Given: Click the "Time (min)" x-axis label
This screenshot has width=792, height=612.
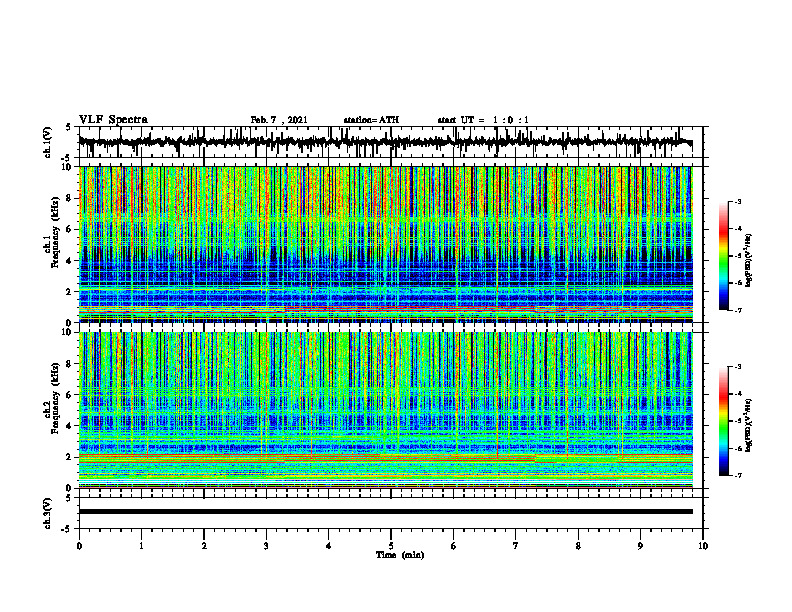Looking at the screenshot, I should click(x=400, y=555).
